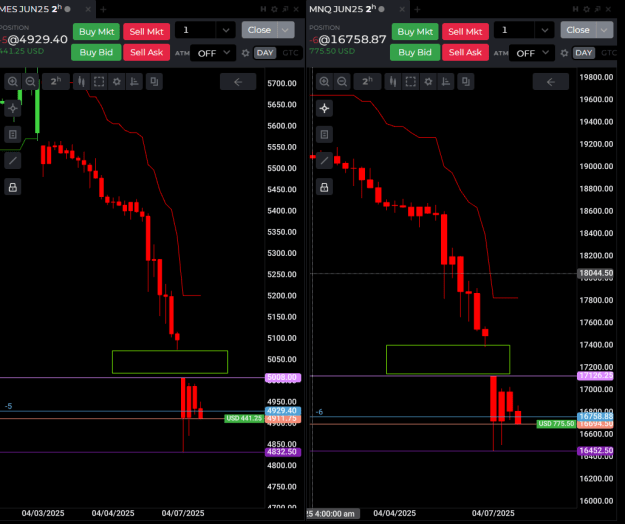The image size is (625, 524).
Task: Toggle DAY time-in-force on MNQ panel
Action: pyautogui.click(x=584, y=53)
